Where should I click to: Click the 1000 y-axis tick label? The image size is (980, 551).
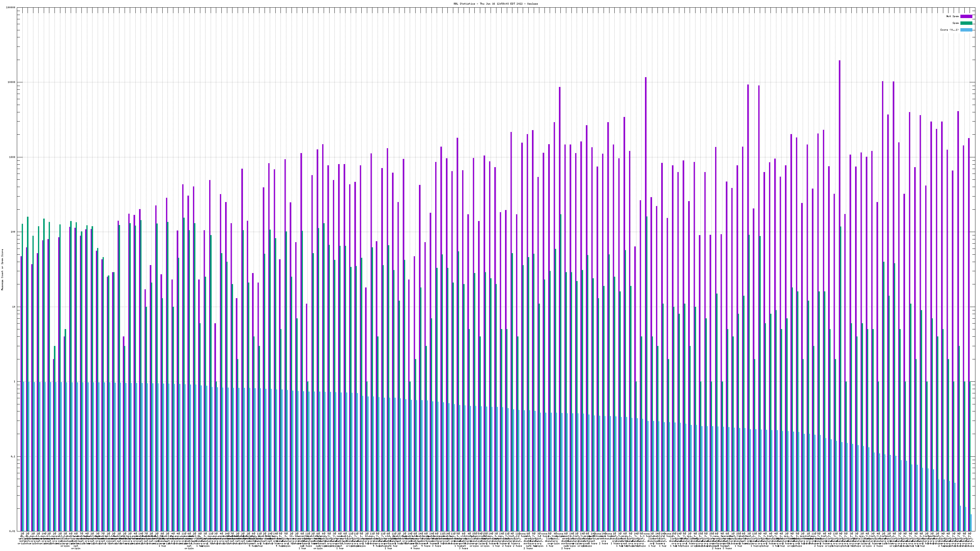(13, 157)
